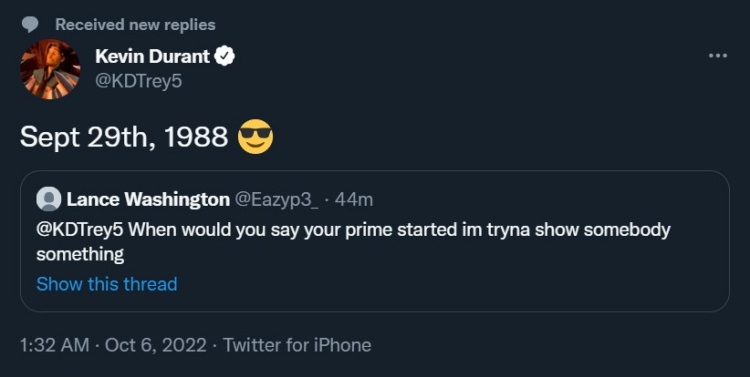The height and width of the screenshot is (377, 750).
Task: Open Kevin Durant's profile picture
Action: 50,69
